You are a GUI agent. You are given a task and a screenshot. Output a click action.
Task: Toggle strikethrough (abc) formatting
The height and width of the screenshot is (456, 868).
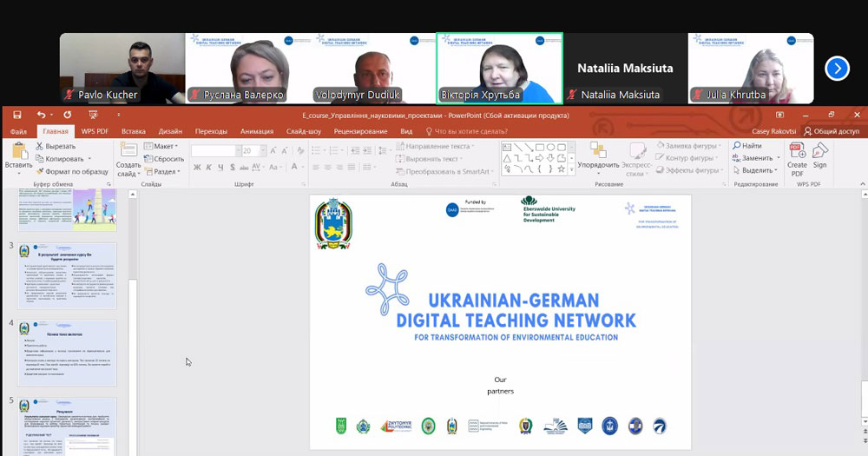coord(244,167)
